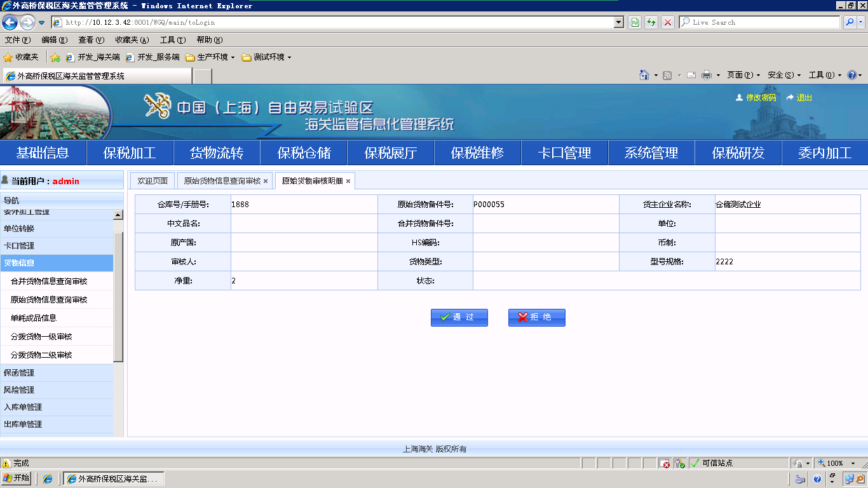Open the 生产环境 favorites folder dropdown
Viewport: 868px width, 488px height.
click(x=210, y=57)
